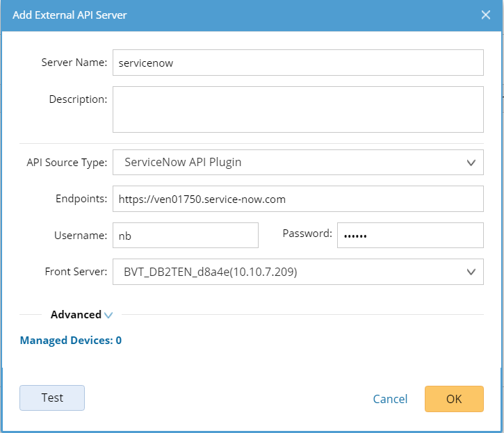Click the Password label text
The image size is (504, 433).
tap(307, 234)
